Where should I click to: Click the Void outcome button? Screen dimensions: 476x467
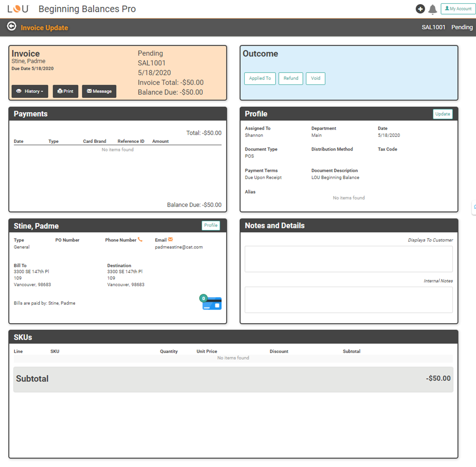[x=316, y=78]
